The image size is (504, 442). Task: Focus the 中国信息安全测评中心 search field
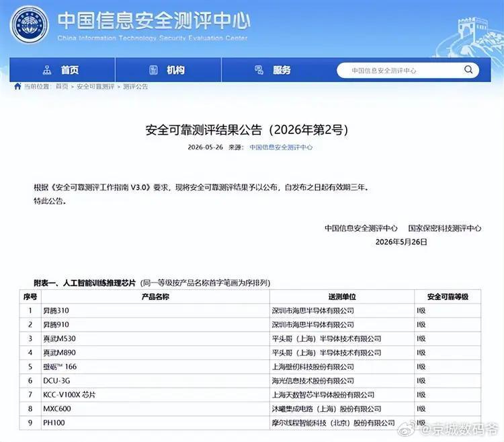pyautogui.click(x=408, y=70)
